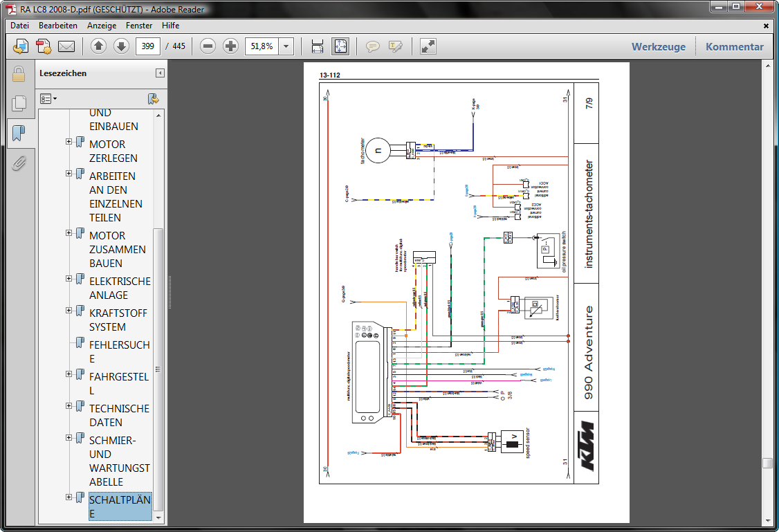Image resolution: width=779 pixels, height=532 pixels.
Task: Zoom in with the plus button
Action: tap(230, 46)
